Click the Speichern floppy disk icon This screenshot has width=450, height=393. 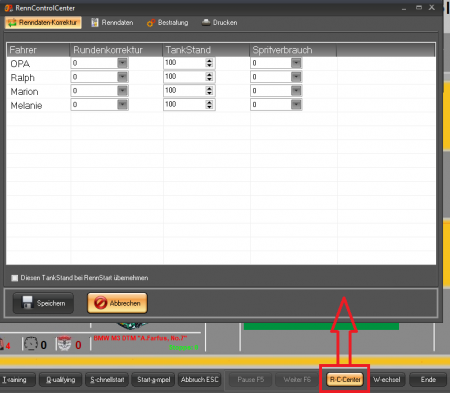[27, 303]
